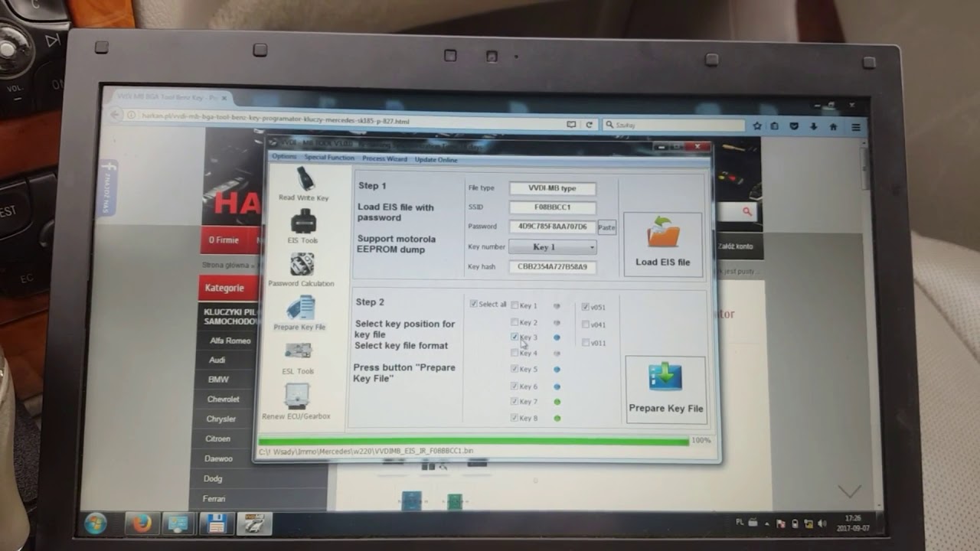
Task: Open the Audi category on the website
Action: coord(217,360)
